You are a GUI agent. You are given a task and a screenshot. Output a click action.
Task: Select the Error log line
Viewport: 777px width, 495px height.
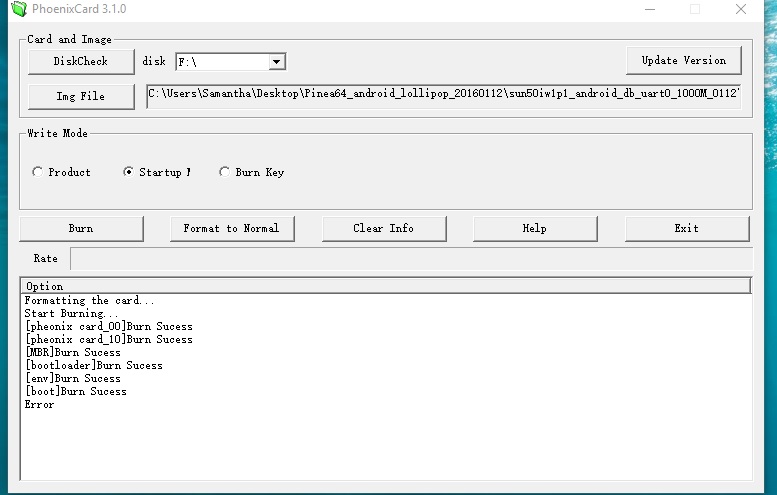click(x=40, y=405)
